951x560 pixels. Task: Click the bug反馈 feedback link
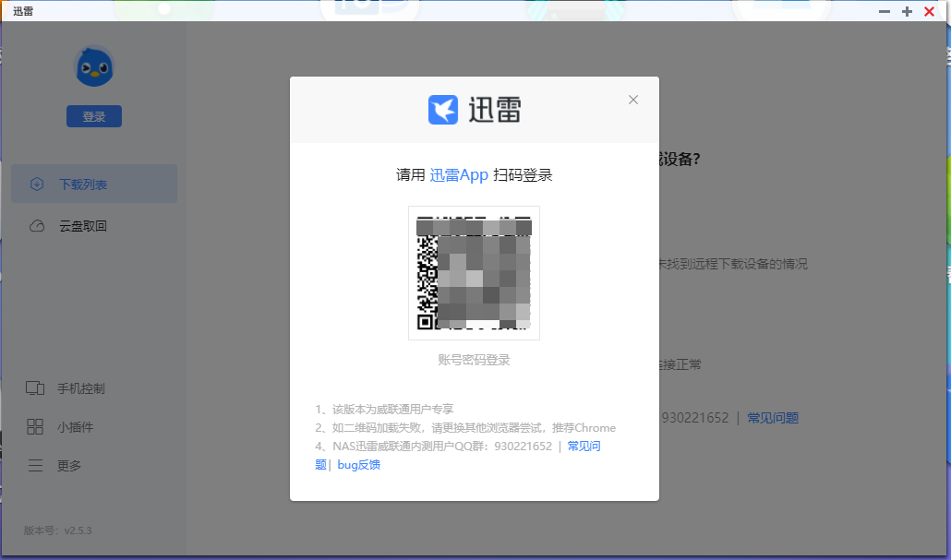click(x=358, y=465)
